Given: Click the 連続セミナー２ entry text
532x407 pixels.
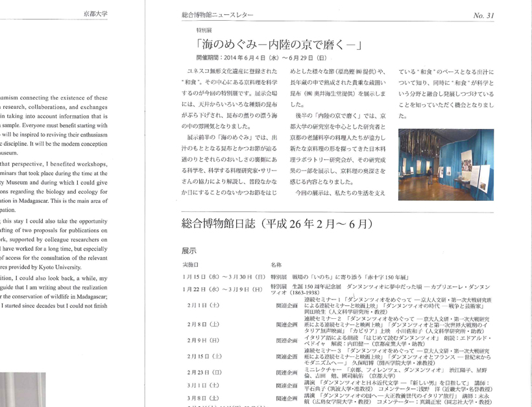Looking at the screenshot, I should [x=397, y=325].
